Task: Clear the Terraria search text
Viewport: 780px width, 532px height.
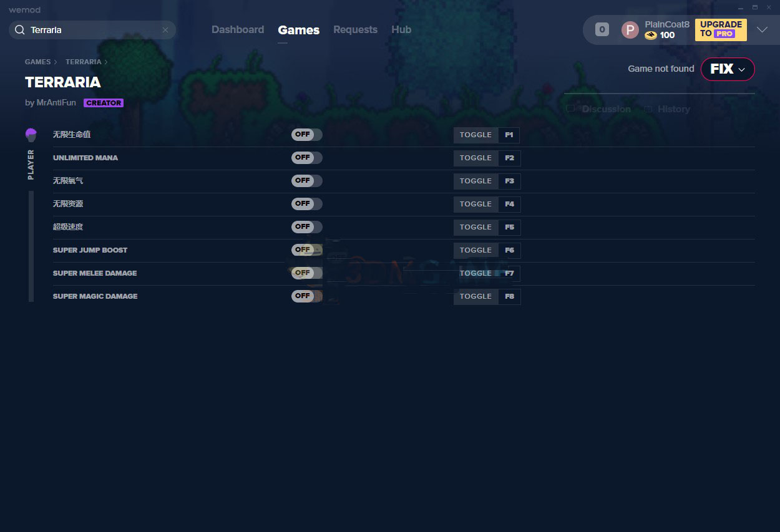Action: coord(165,30)
